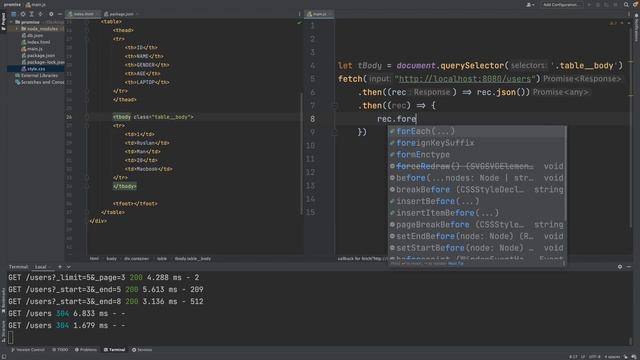Open Problems tool window
640x360 pixels.
point(86,350)
